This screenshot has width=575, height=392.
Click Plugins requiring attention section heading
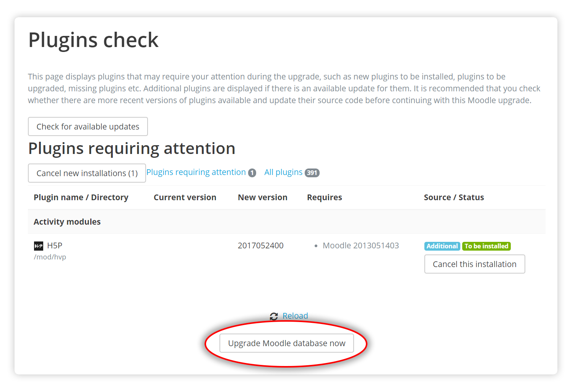132,149
